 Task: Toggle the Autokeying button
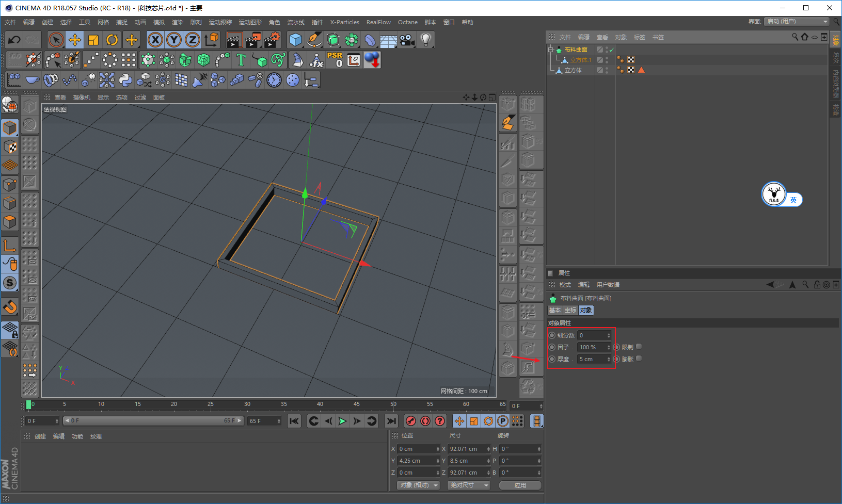coord(425,421)
